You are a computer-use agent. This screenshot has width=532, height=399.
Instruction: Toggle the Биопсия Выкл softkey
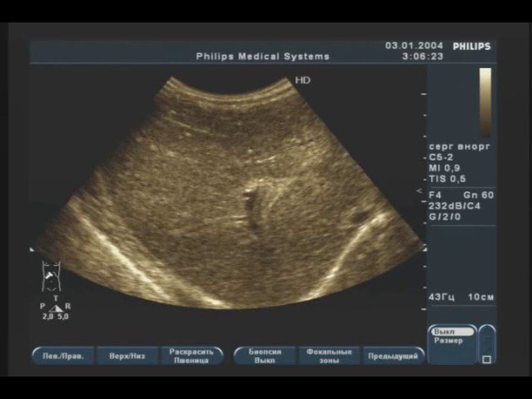(x=264, y=356)
